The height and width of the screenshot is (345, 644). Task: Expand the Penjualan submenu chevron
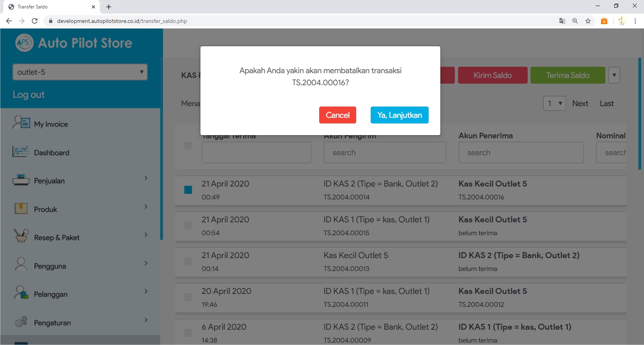[x=146, y=178]
